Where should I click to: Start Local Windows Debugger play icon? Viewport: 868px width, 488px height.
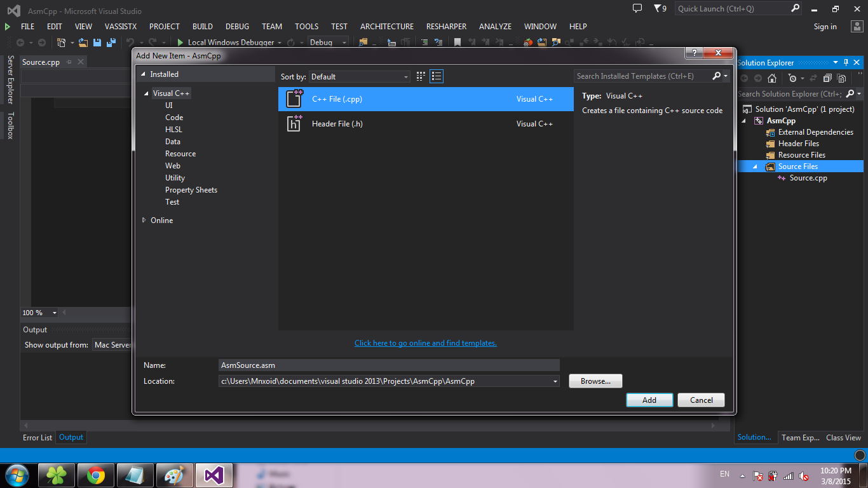pos(180,43)
